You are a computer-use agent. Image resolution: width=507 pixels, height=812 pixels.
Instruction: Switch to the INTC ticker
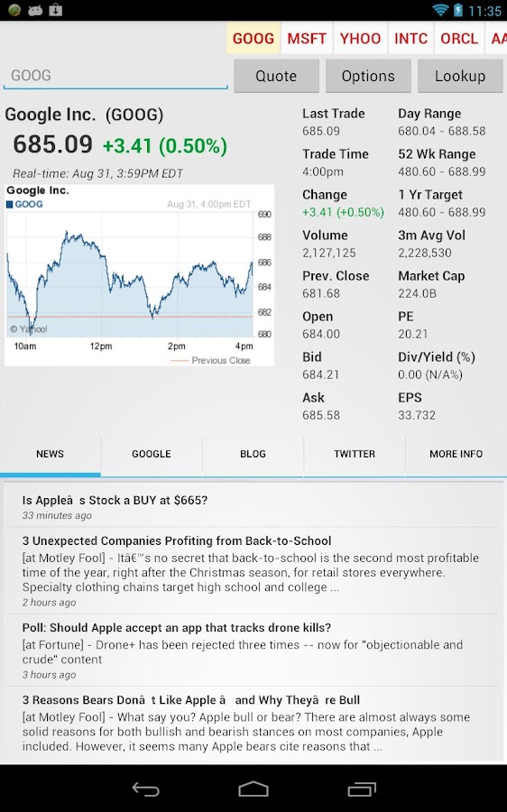tap(410, 38)
